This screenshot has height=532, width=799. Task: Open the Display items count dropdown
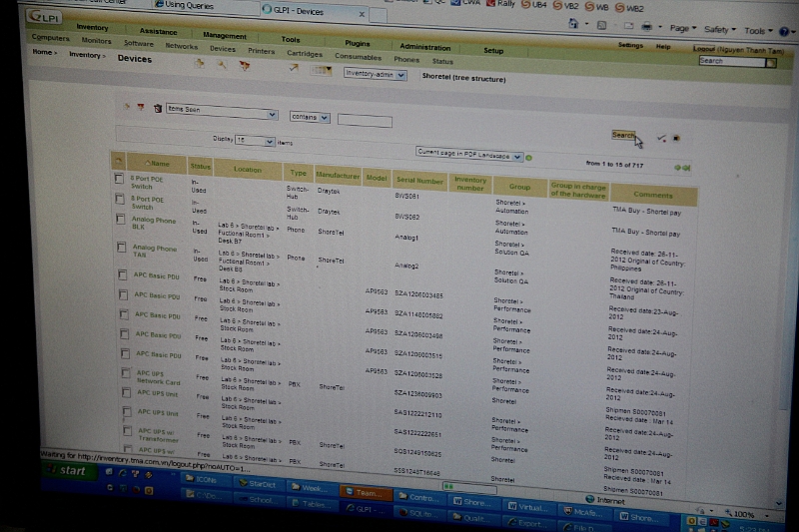255,141
